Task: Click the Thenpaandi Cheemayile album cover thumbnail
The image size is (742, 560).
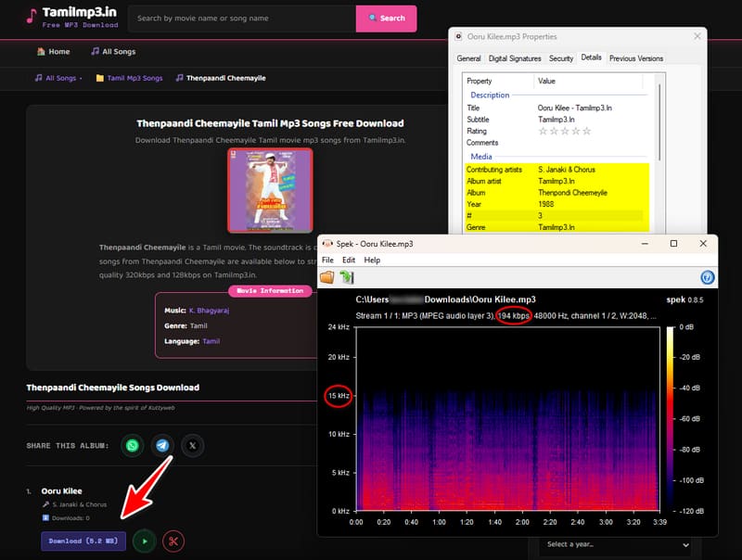Action: pyautogui.click(x=270, y=191)
